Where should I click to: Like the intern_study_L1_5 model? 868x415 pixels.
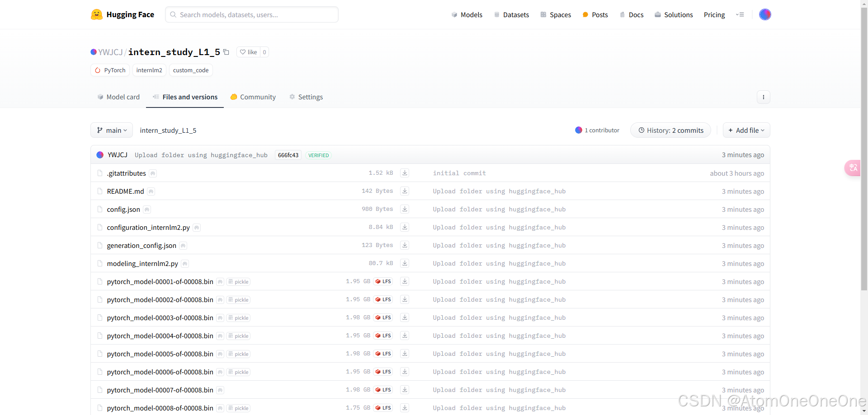(248, 52)
